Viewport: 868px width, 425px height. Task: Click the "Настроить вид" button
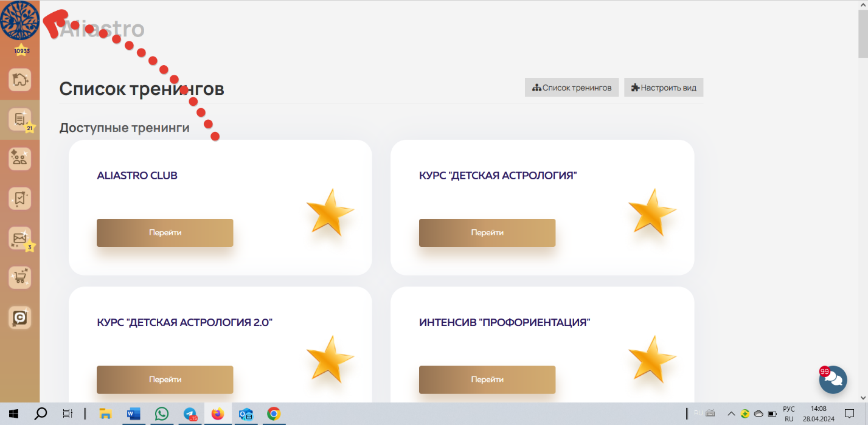coord(664,88)
